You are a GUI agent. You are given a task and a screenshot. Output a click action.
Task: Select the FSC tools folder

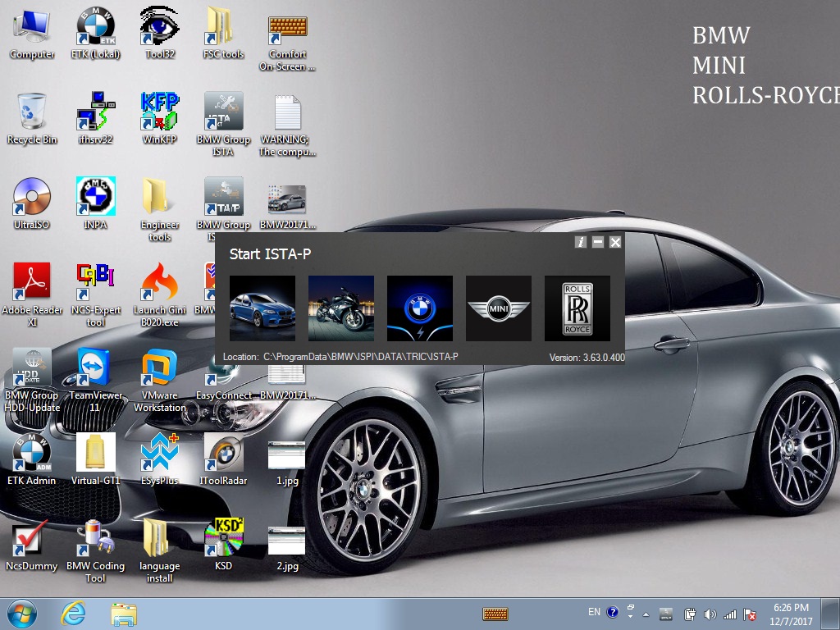223,33
